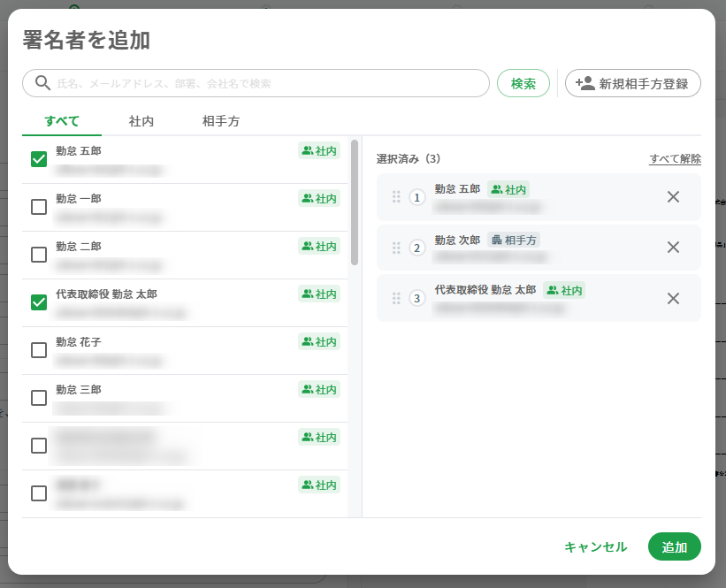Screen dimensions: 726x588
Task: Click 社内 badge in 勤怠 五郎 list row
Action: [x=319, y=150]
